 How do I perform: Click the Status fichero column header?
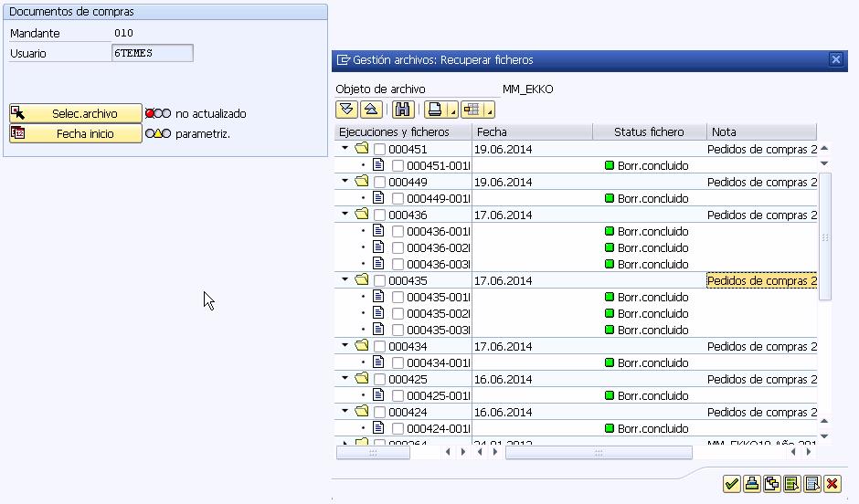pyautogui.click(x=649, y=132)
